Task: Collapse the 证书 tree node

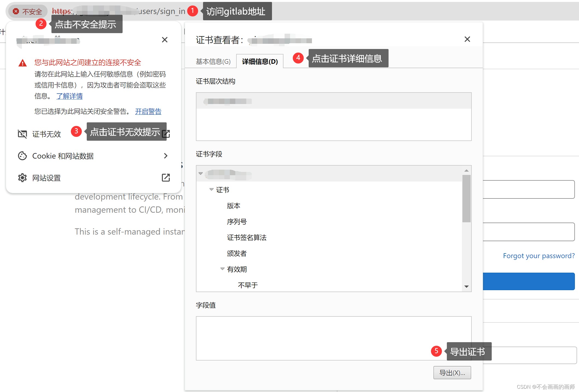Action: pos(211,189)
